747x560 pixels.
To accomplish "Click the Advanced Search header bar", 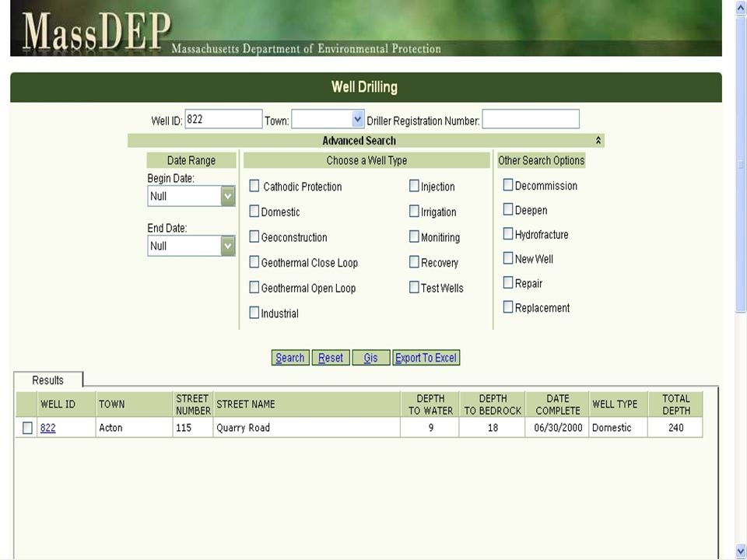I will [366, 141].
